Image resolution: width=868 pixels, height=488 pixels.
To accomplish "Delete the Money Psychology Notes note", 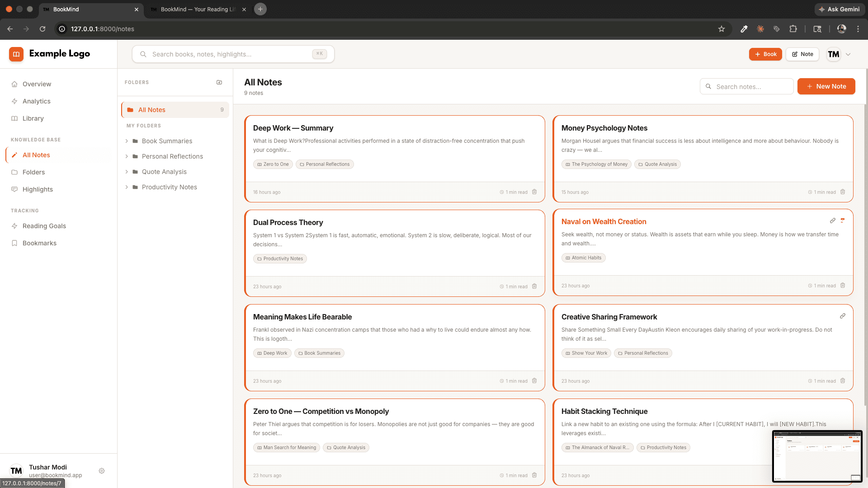I will (843, 192).
